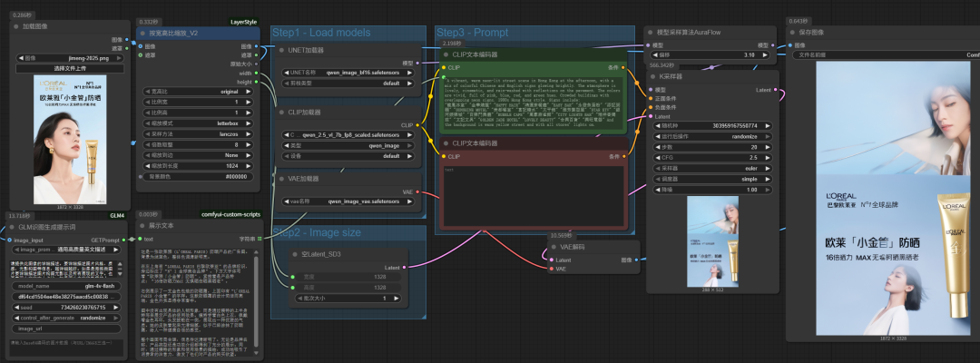Increase 缩放到长度 1024 with right arrow
This screenshot has width=980, height=363.
(x=249, y=165)
